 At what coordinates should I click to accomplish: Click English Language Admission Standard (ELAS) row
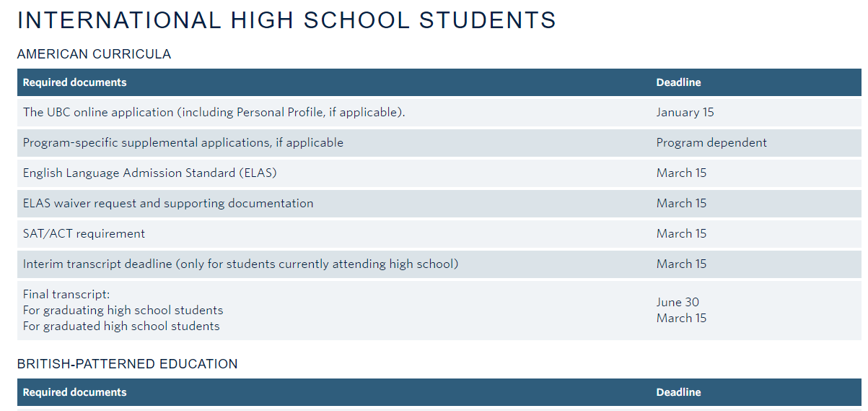click(439, 173)
